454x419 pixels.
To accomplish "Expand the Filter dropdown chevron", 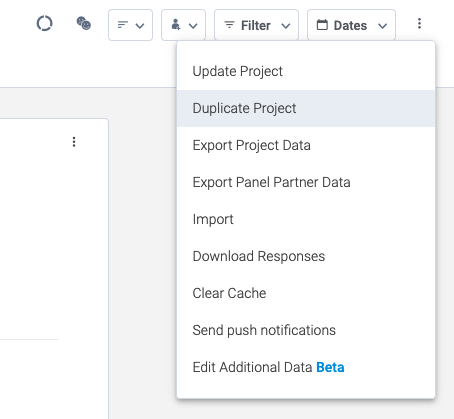I will pos(286,26).
